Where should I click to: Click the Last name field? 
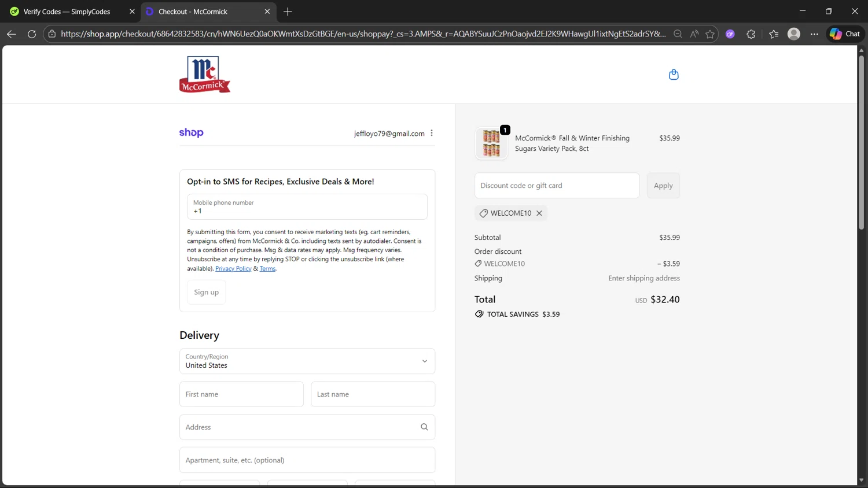[373, 394]
